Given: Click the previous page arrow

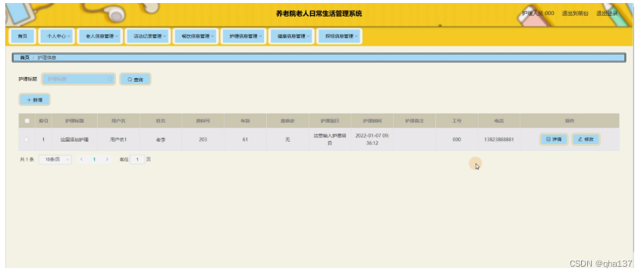Looking at the screenshot, I should coord(81,159).
